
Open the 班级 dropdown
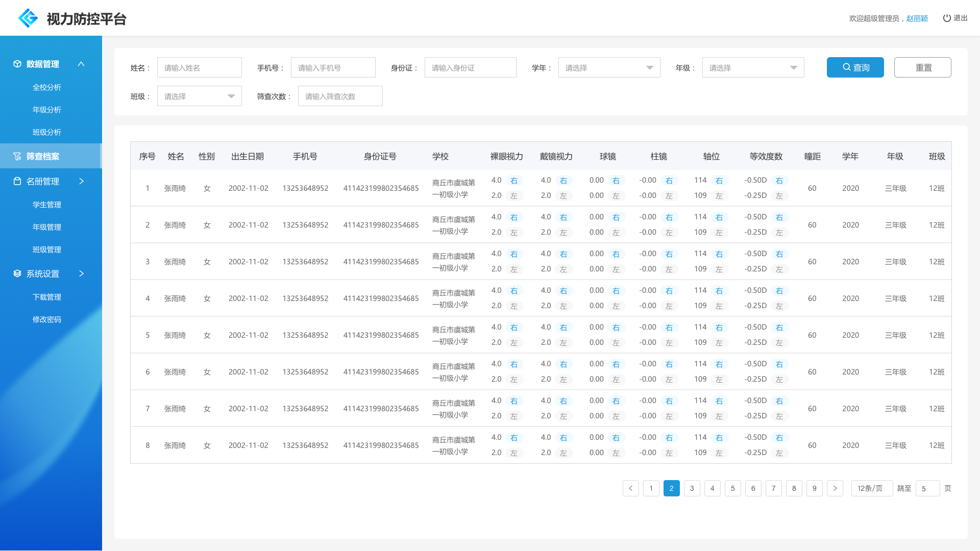[x=200, y=96]
